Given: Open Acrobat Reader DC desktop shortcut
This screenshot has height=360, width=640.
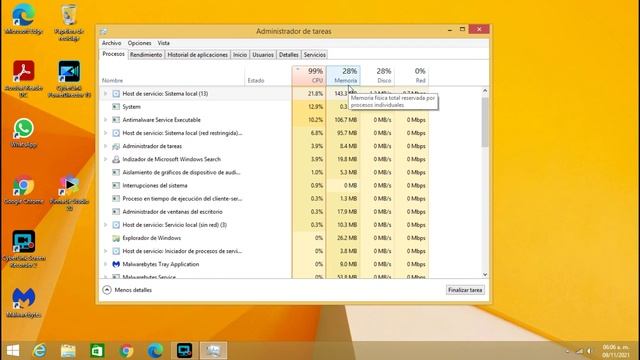Looking at the screenshot, I should [x=24, y=78].
